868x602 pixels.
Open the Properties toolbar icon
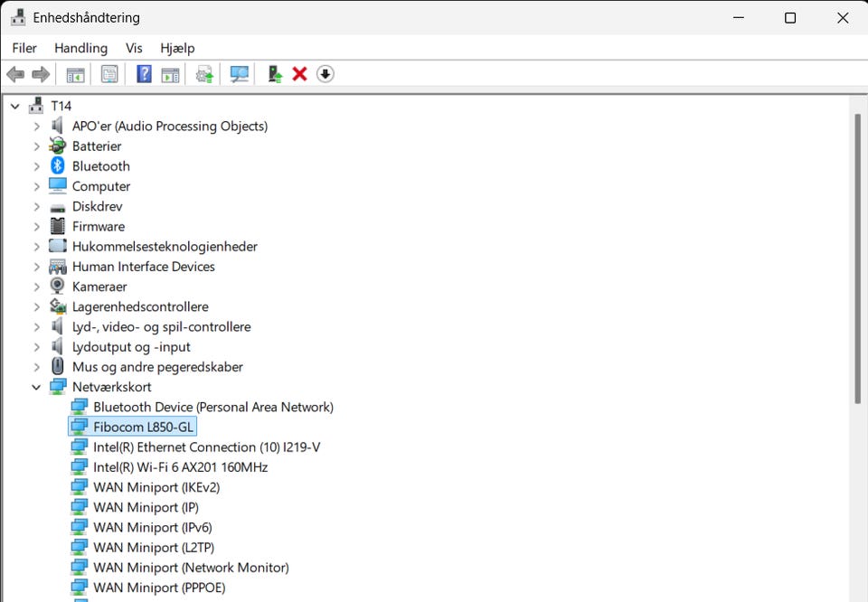pos(109,74)
